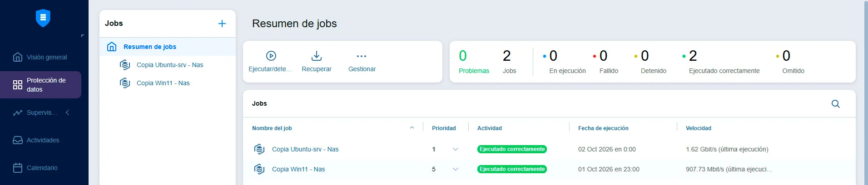The width and height of the screenshot is (868, 185).
Task: Click the Visión general home icon
Action: (18, 57)
